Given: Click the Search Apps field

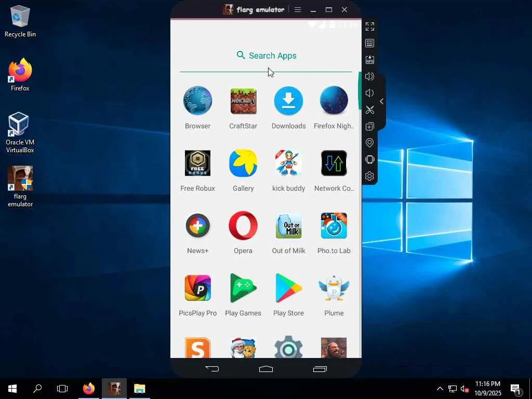Looking at the screenshot, I should pyautogui.click(x=266, y=56).
